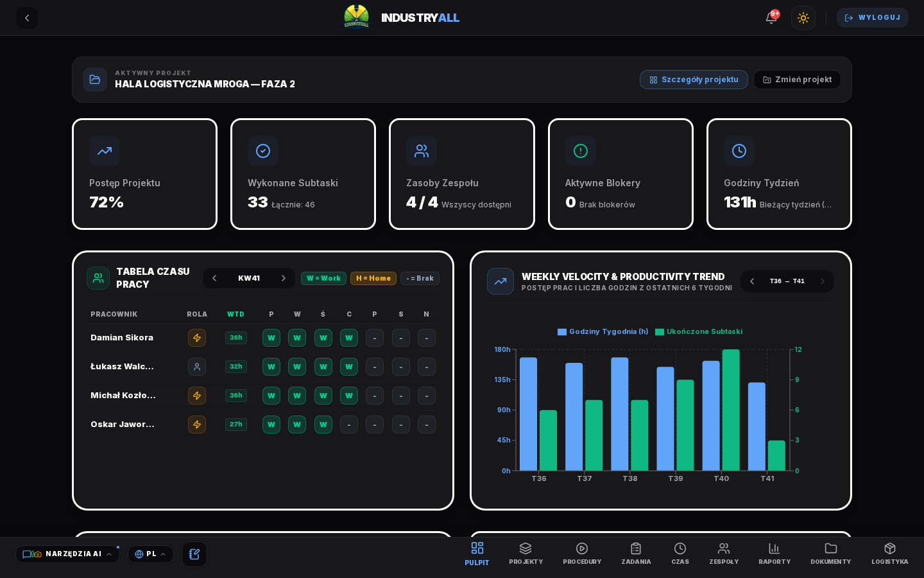Go to the Zadania tab

pos(636,554)
